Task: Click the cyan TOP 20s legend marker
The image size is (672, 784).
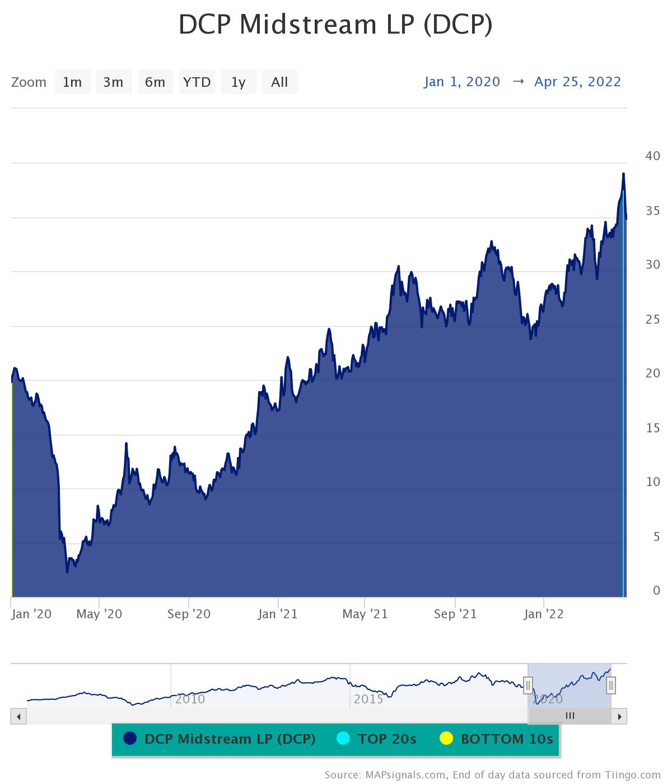Action: [x=343, y=739]
